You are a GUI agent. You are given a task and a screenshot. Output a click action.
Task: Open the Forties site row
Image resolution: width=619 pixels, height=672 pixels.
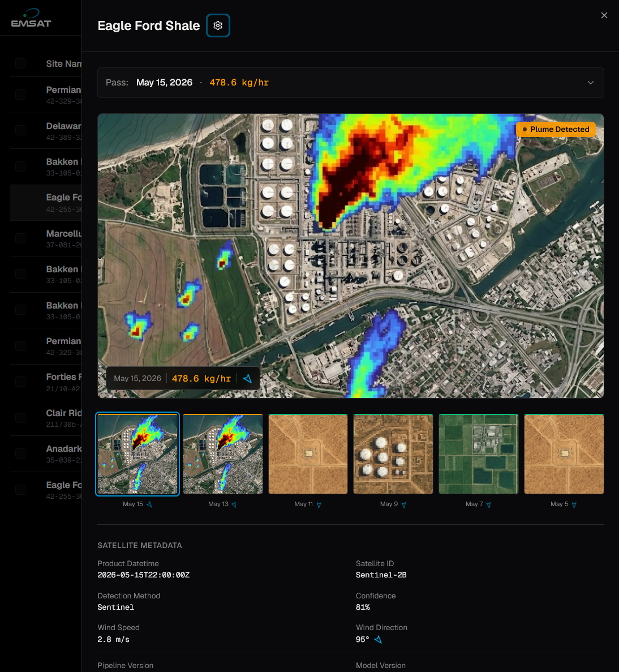click(x=46, y=382)
